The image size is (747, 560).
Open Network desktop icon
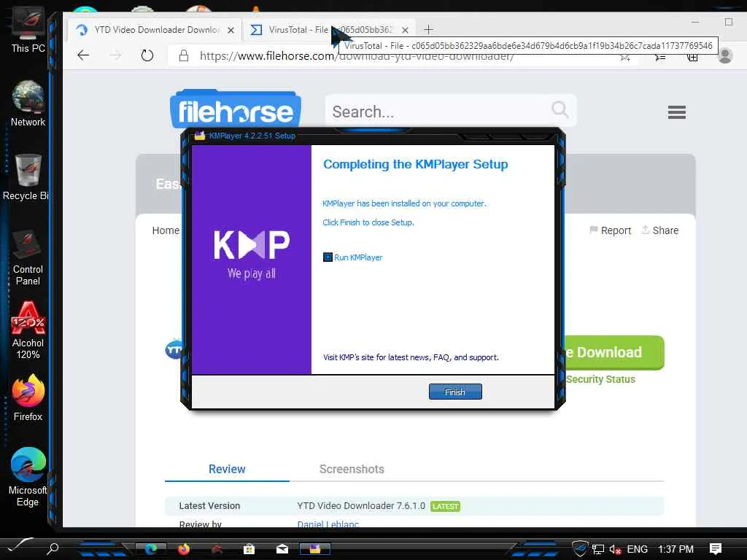28,104
